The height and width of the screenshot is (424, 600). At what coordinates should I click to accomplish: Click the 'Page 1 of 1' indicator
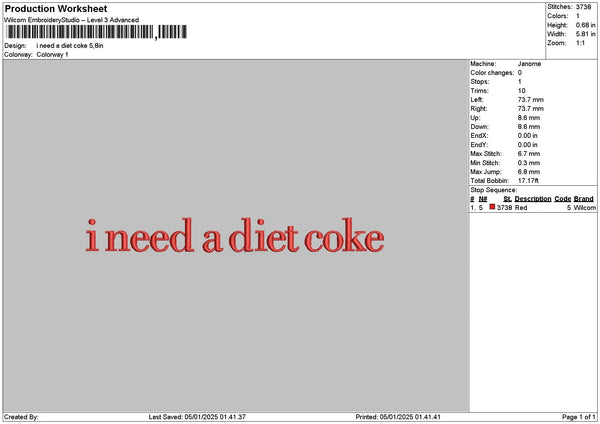click(579, 417)
